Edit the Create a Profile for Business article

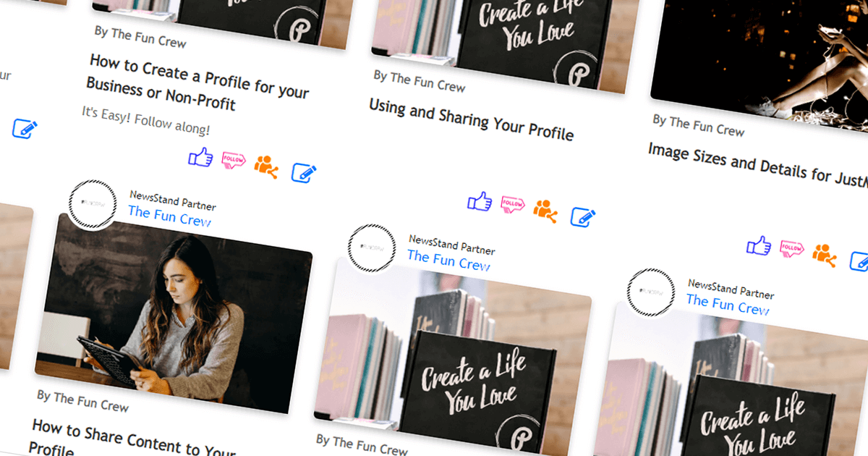coord(304,172)
